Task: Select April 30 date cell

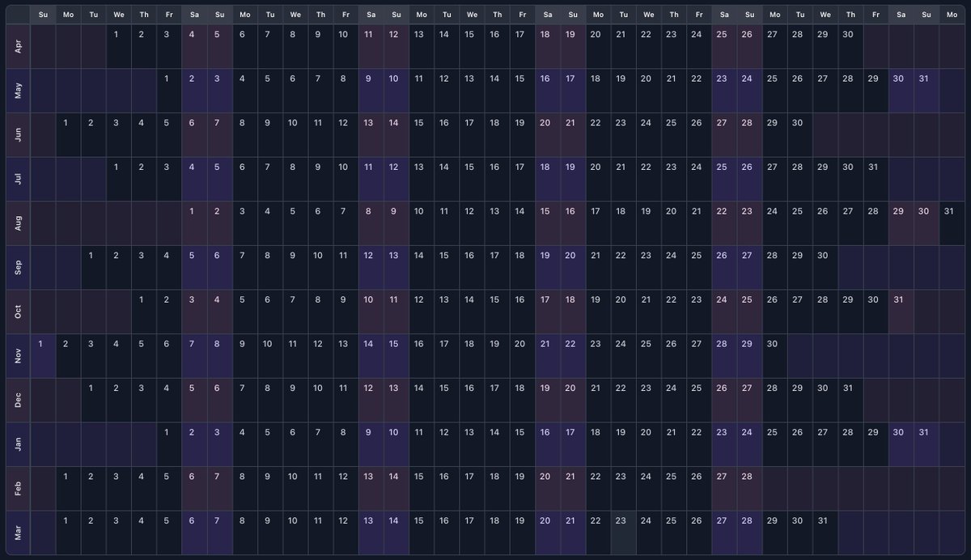Action: [850, 47]
